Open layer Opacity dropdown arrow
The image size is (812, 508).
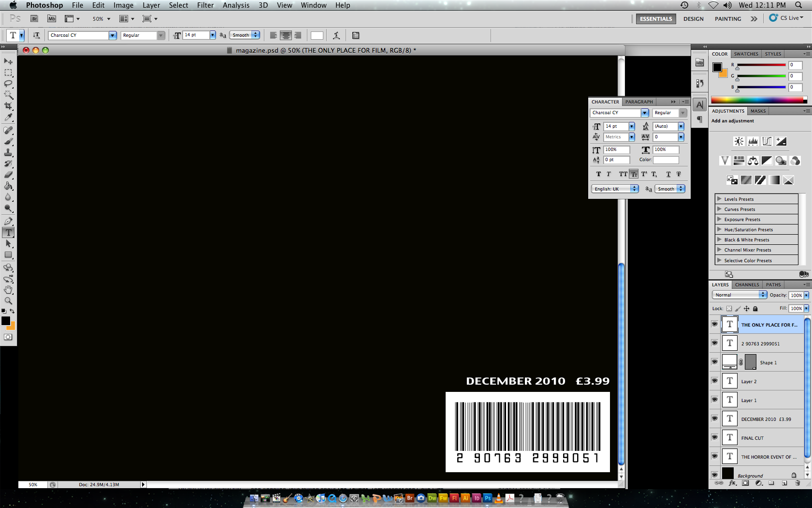coord(806,295)
